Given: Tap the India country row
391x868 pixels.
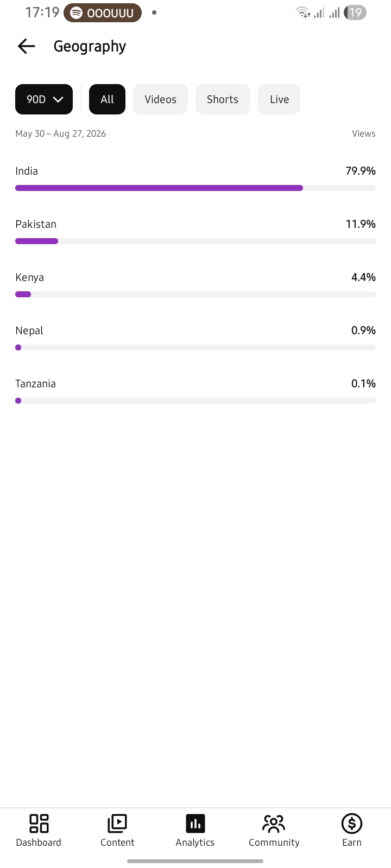Looking at the screenshot, I should (x=195, y=178).
